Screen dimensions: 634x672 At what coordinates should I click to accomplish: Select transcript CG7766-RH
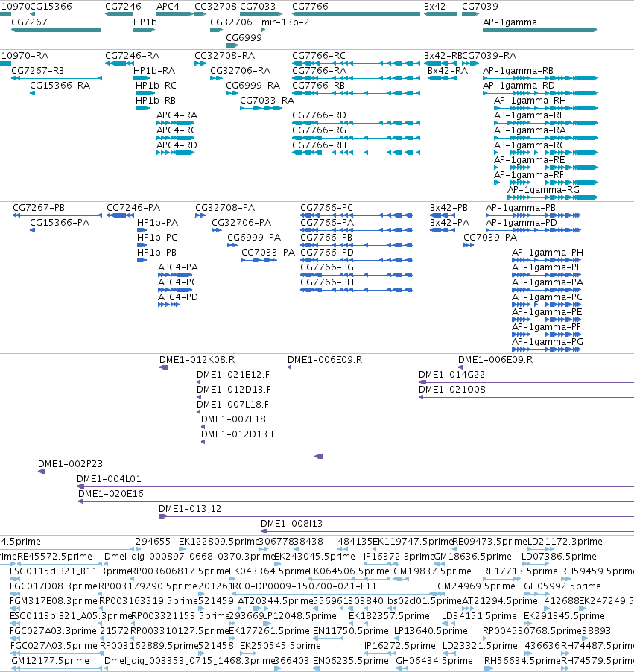(319, 145)
